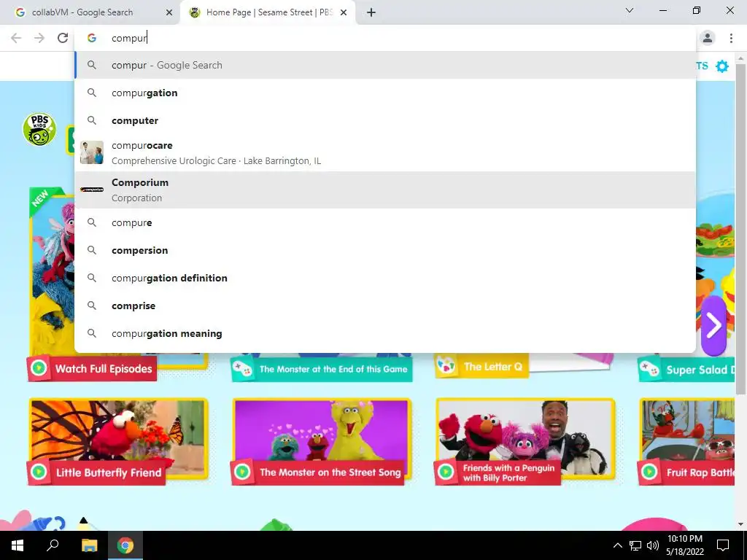Click play icon on Monster on the Street Song

pyautogui.click(x=242, y=472)
